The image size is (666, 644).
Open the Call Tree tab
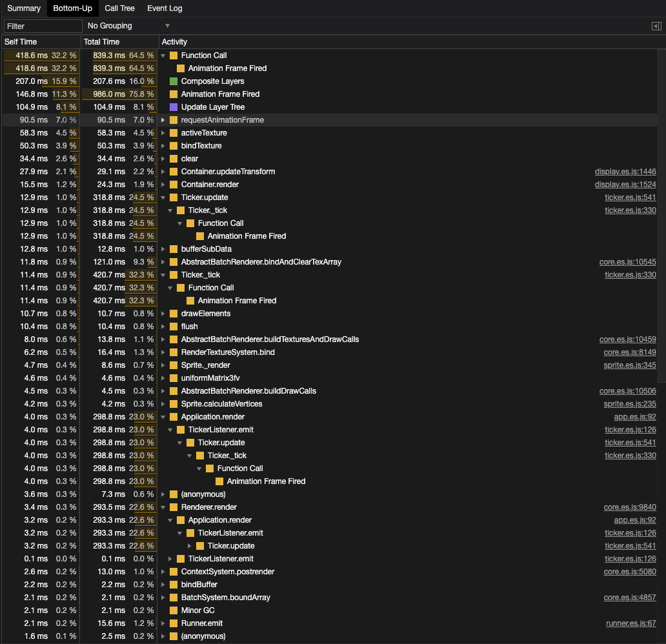click(119, 8)
